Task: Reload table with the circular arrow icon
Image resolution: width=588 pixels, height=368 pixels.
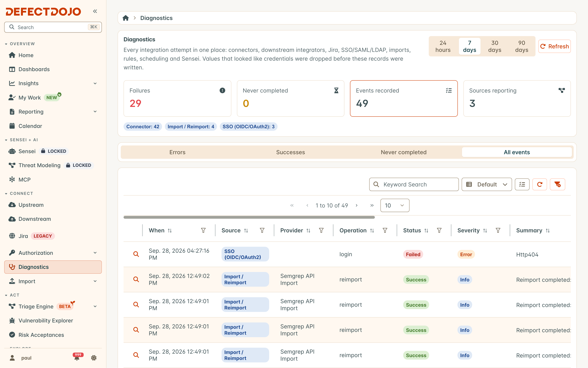Action: pos(540,184)
